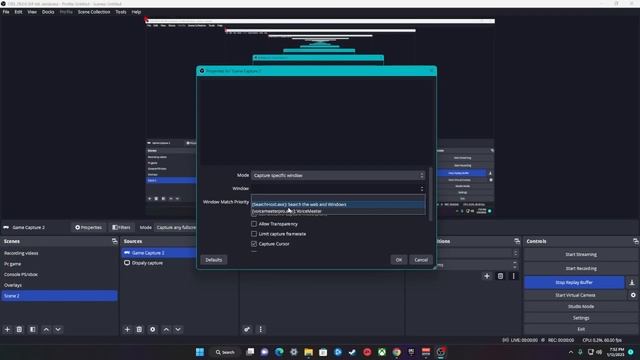The width and height of the screenshot is (640, 360).
Task: Add a new source with the plus icon
Action: pyautogui.click(x=127, y=329)
